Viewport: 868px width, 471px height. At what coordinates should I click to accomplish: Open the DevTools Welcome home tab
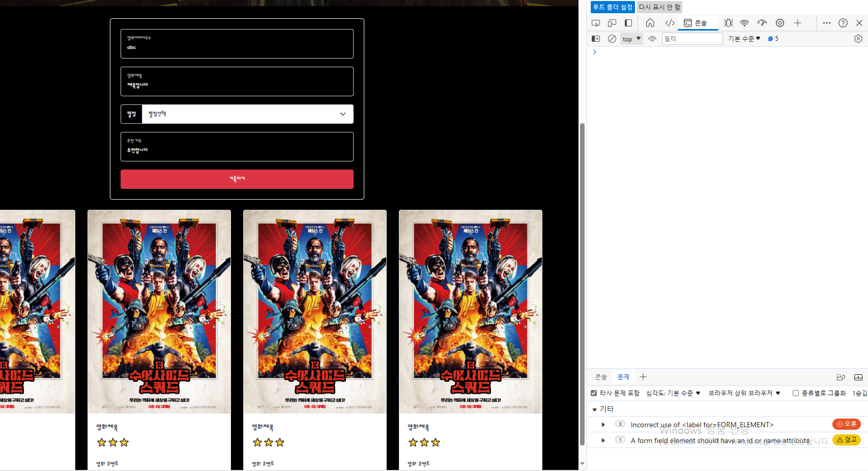[650, 23]
